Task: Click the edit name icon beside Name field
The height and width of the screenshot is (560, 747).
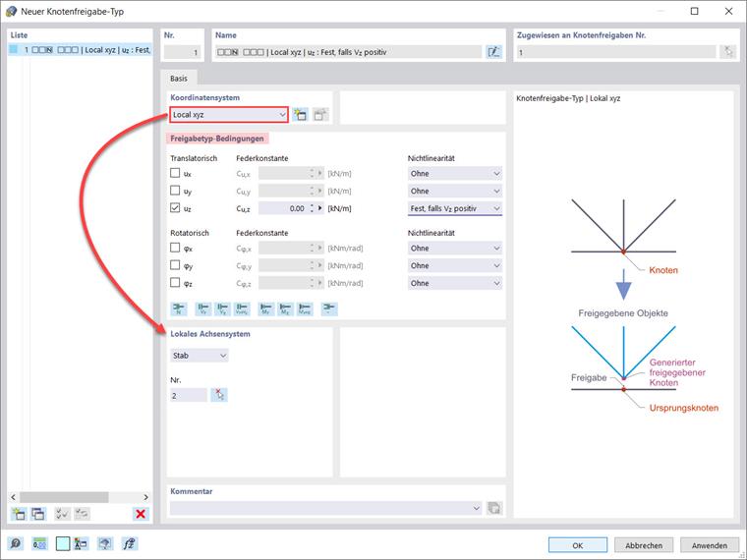Action: click(493, 52)
